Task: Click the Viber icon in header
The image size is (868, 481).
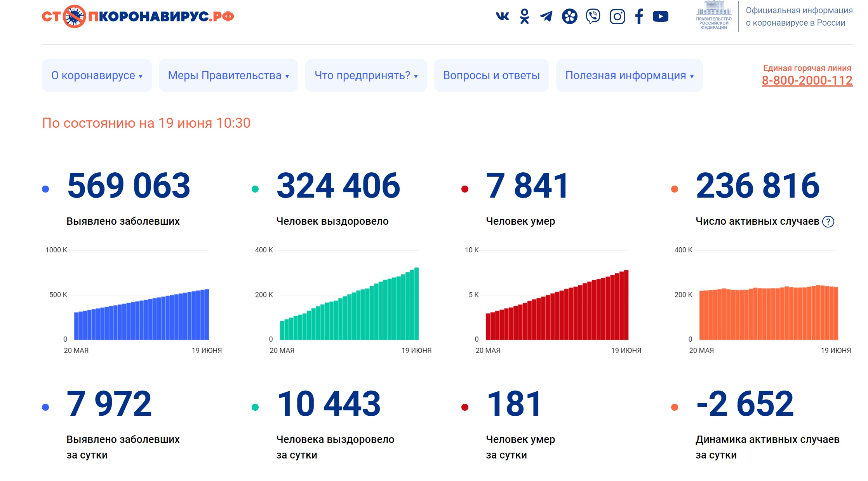Action: 593,16
